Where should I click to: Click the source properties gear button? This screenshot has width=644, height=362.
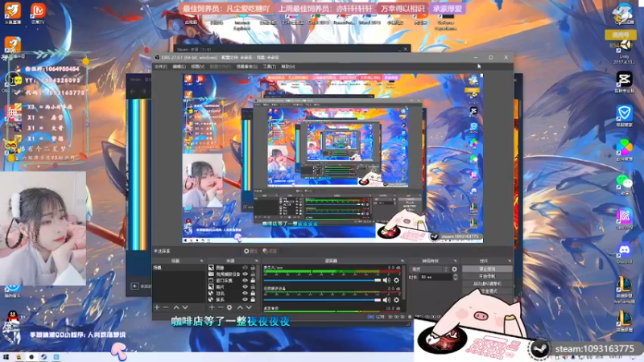pos(250,251)
